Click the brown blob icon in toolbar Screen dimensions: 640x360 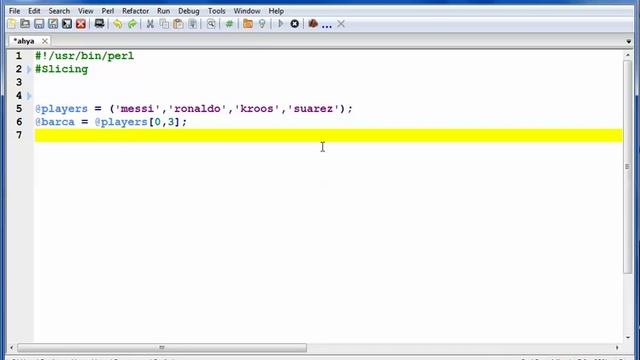pyautogui.click(x=313, y=24)
